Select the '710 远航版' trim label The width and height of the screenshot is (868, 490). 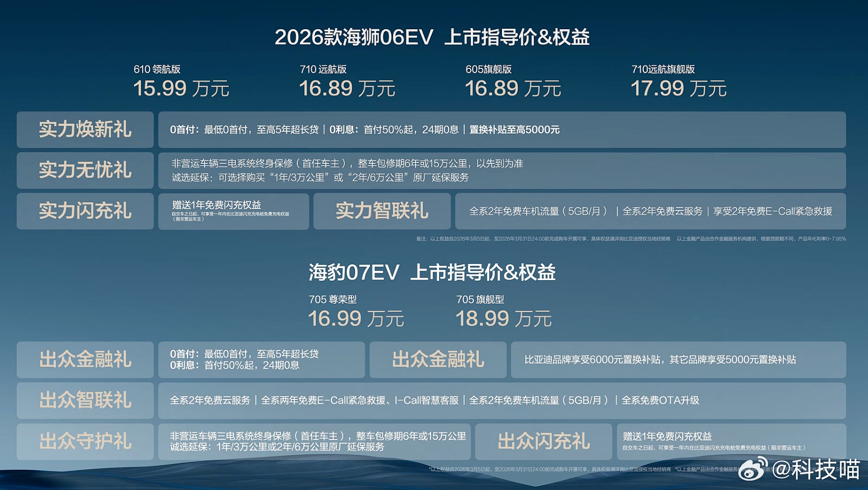[x=323, y=69]
